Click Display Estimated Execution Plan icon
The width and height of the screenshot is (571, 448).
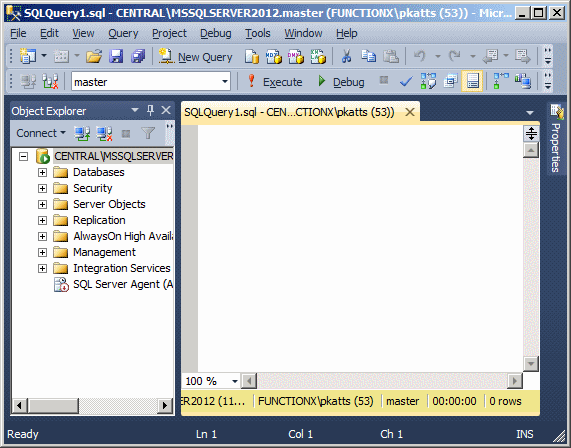click(428, 81)
